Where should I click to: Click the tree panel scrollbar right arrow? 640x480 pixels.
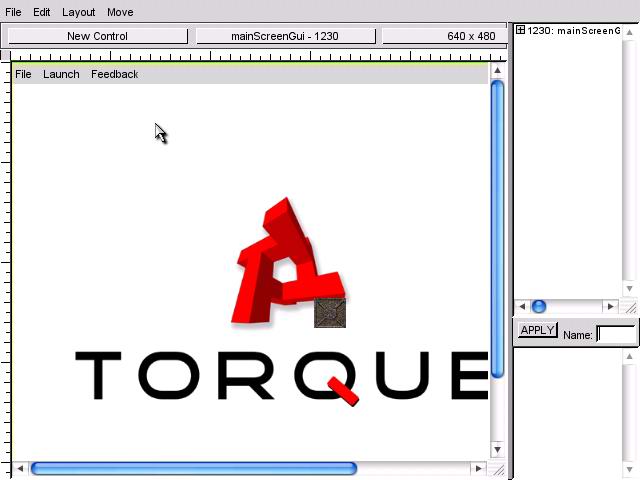tap(610, 306)
